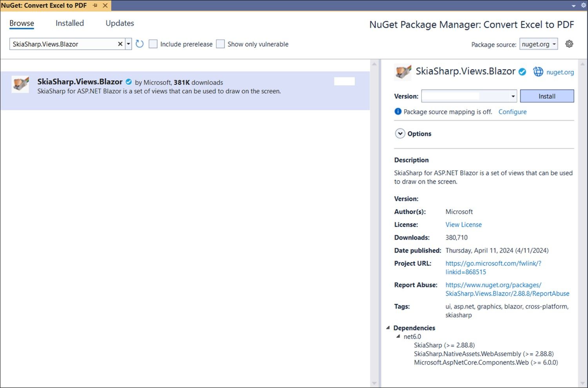Viewport: 588px width, 388px height.
Task: Open the Package source dropdown
Action: (539, 44)
